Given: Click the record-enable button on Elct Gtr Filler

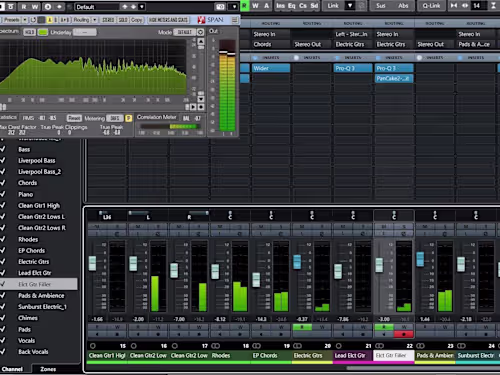Looking at the screenshot, I should click(404, 334).
